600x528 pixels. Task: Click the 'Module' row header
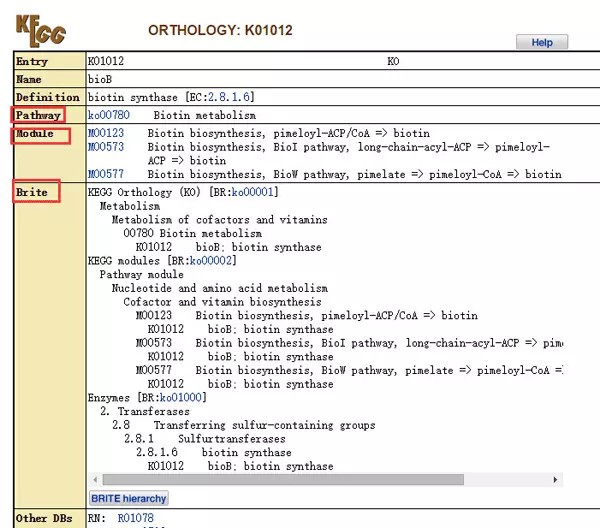(35, 134)
